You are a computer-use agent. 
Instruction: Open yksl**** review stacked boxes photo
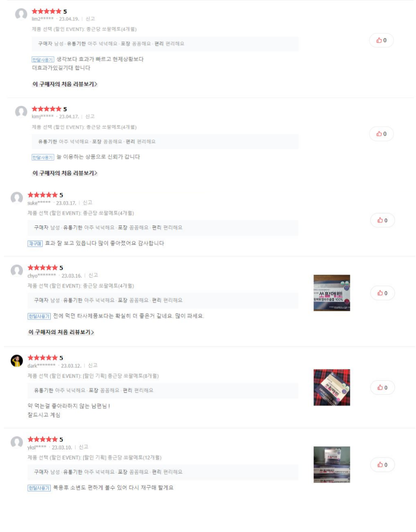[x=332, y=465]
